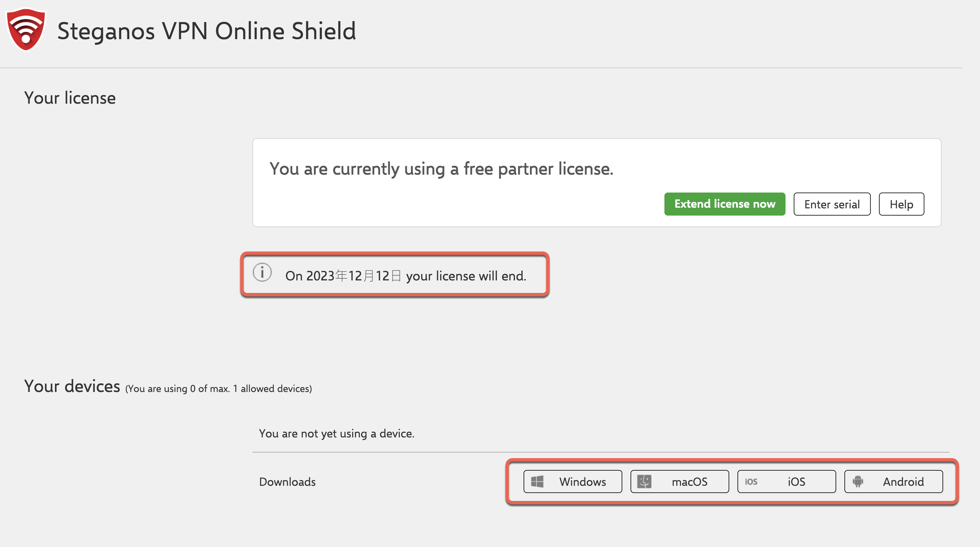Open Help in the license panel
The height and width of the screenshot is (547, 980).
click(x=901, y=204)
